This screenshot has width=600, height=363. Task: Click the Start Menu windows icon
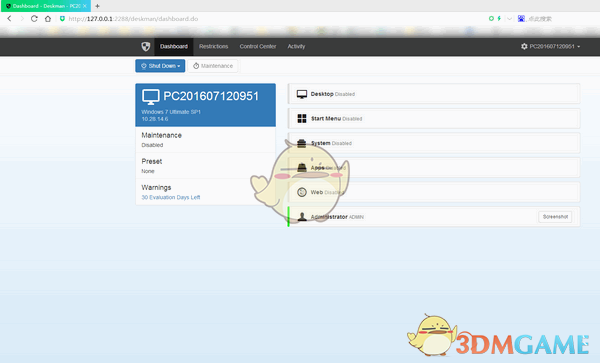pos(302,119)
